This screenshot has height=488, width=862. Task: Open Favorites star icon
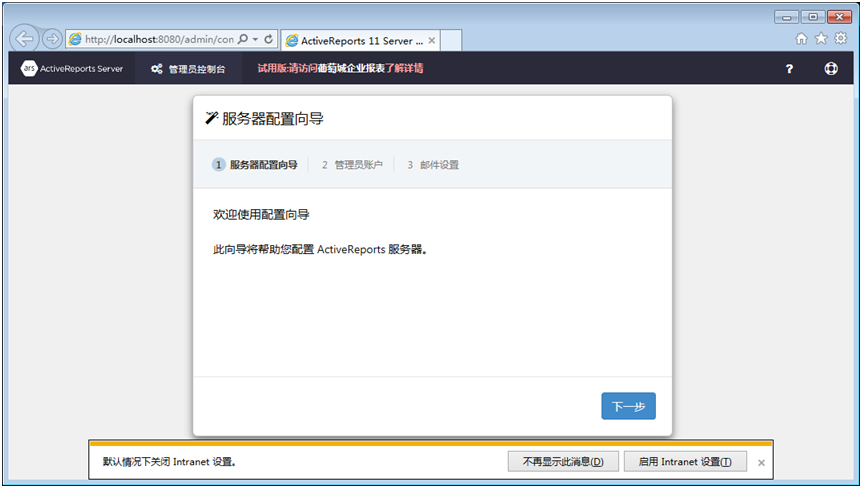click(x=821, y=39)
